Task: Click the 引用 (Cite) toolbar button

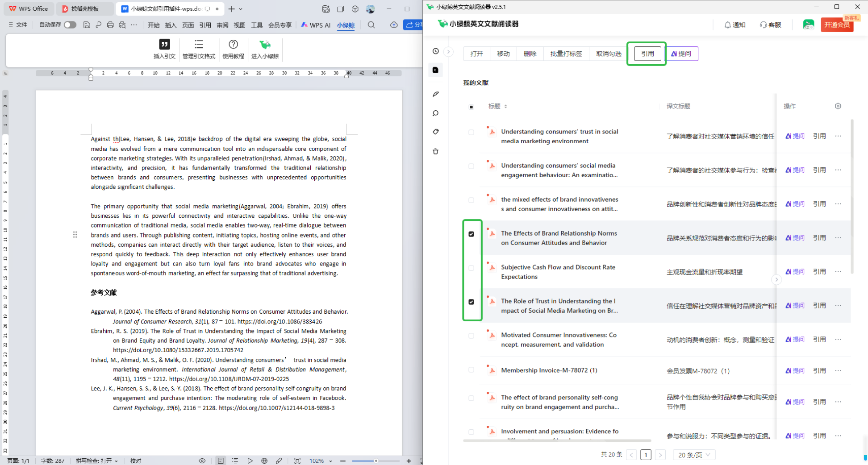Action: (x=647, y=54)
